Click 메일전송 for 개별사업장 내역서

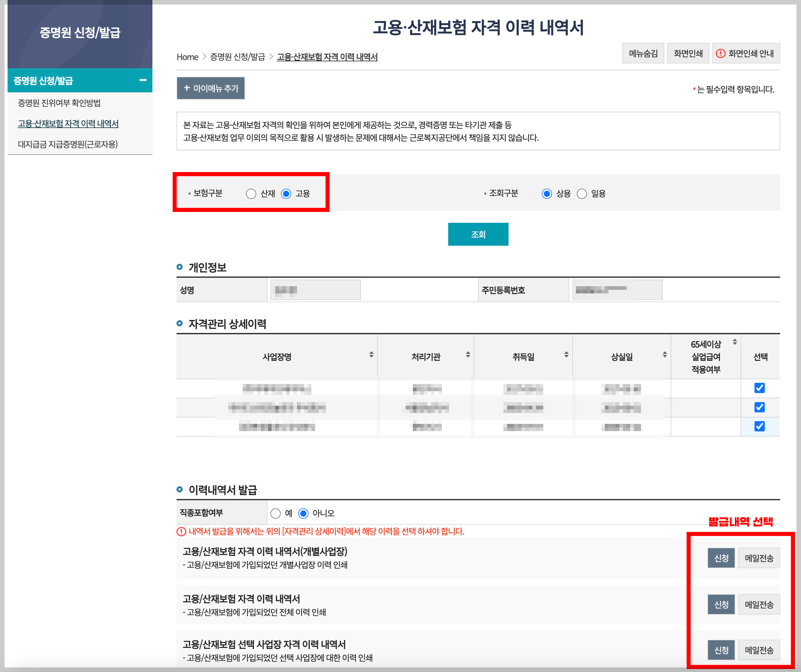tap(759, 558)
